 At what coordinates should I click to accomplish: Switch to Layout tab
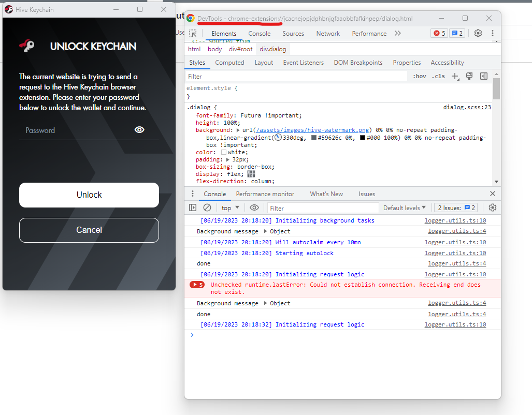264,63
